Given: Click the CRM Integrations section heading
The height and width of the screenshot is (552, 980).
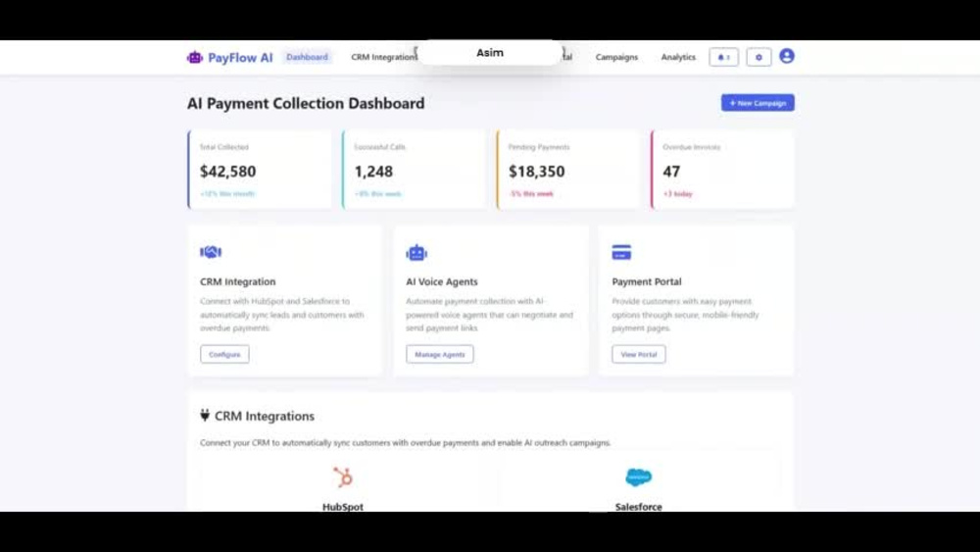Looking at the screenshot, I should (x=265, y=416).
